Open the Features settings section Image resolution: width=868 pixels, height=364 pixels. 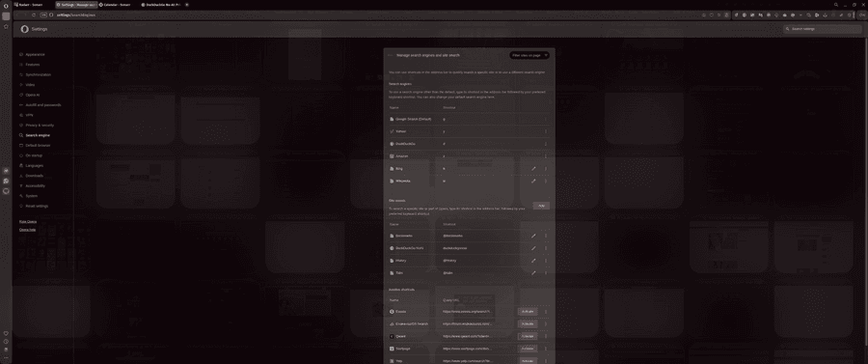point(32,65)
